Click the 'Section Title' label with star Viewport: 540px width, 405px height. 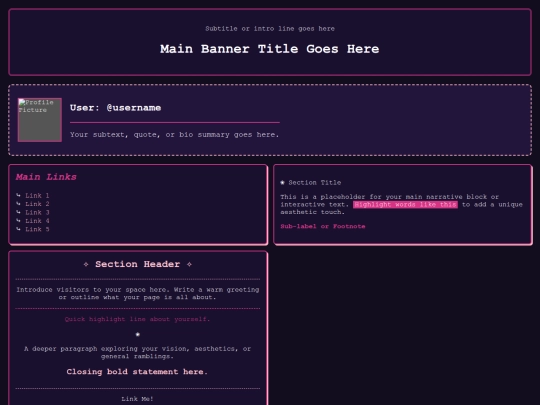[311, 183]
